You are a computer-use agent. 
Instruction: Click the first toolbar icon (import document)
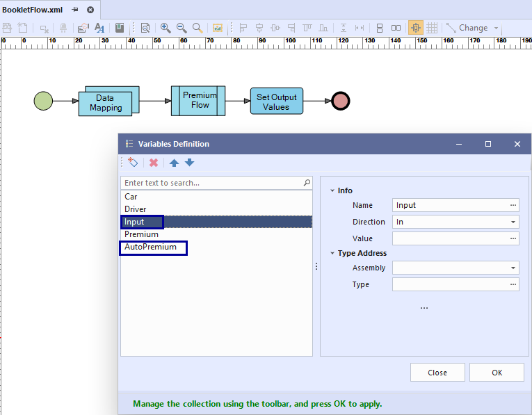pos(7,28)
